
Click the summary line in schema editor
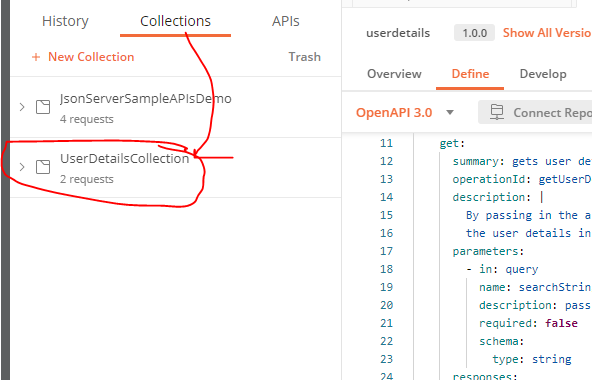tap(522, 161)
